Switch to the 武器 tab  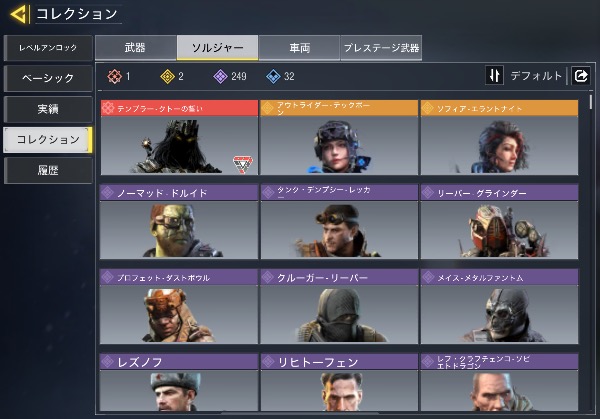coord(135,48)
